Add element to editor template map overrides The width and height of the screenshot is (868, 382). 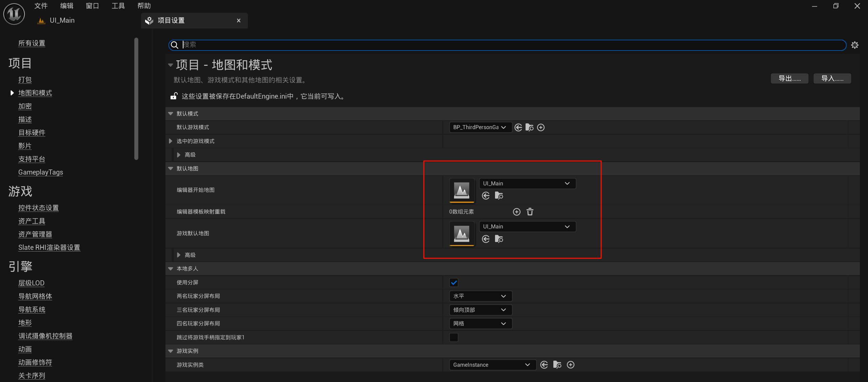tap(516, 212)
